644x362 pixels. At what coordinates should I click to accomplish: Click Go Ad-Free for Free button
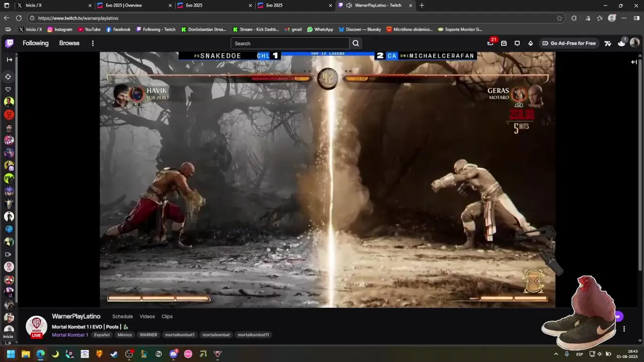[x=569, y=43]
